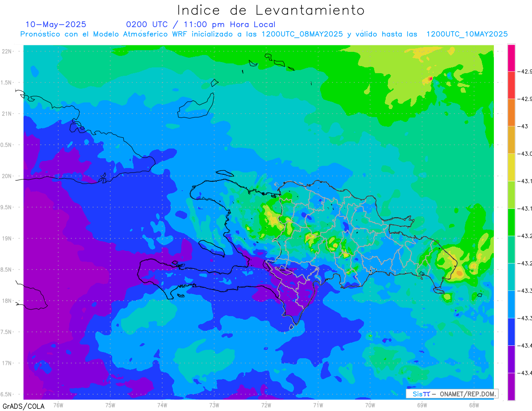Screen dimensions: 532x411
Task: Click the '75W' longitude axis label
Action: pos(110,405)
